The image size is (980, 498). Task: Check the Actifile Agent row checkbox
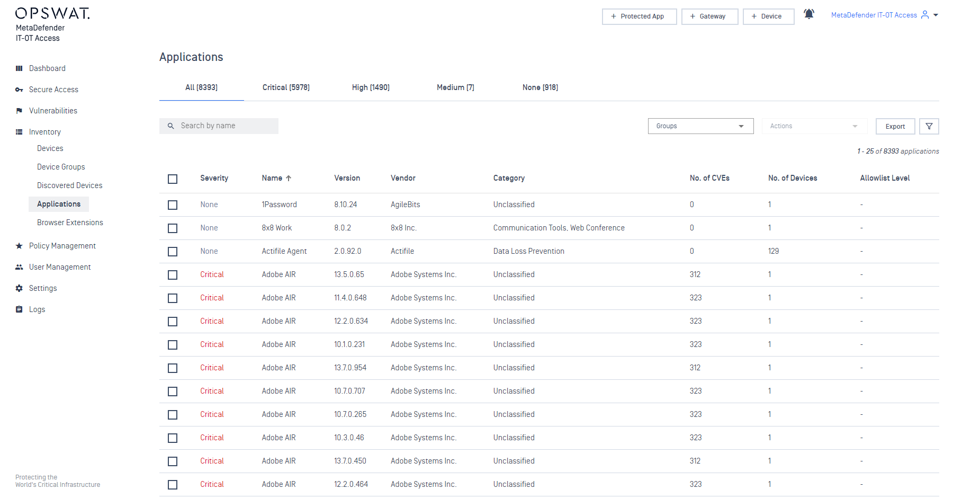click(173, 252)
